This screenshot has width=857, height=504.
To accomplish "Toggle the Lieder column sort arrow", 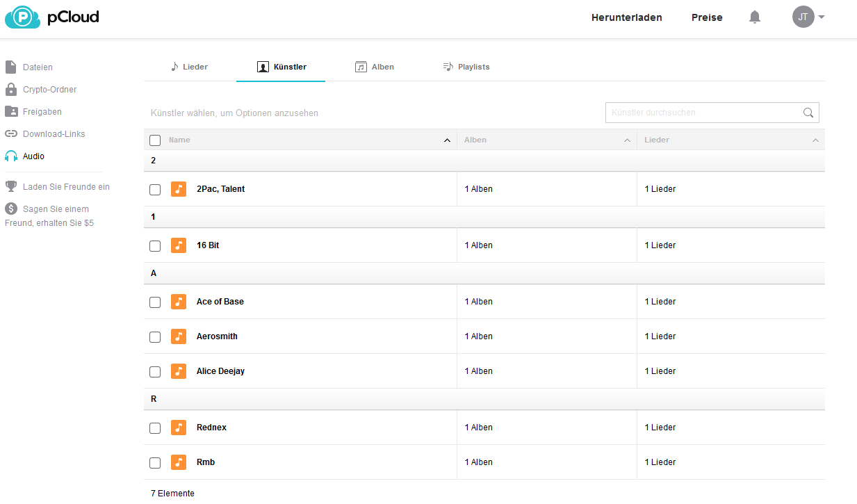I will pyautogui.click(x=815, y=140).
